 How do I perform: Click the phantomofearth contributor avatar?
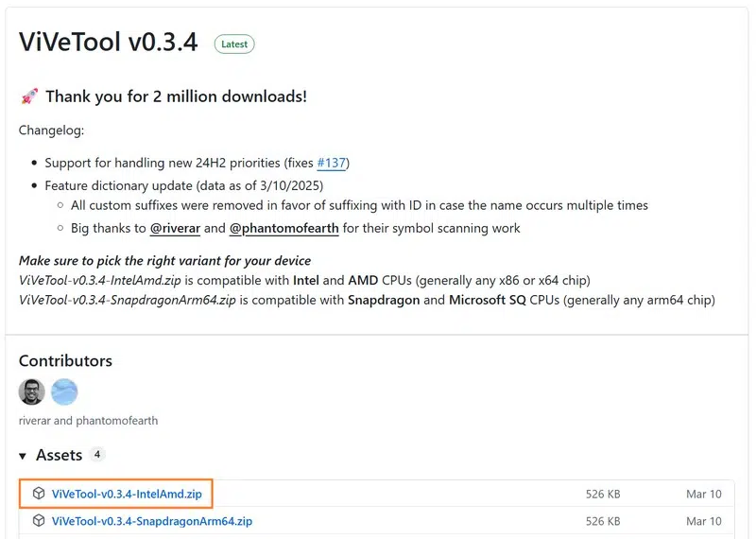tap(64, 391)
